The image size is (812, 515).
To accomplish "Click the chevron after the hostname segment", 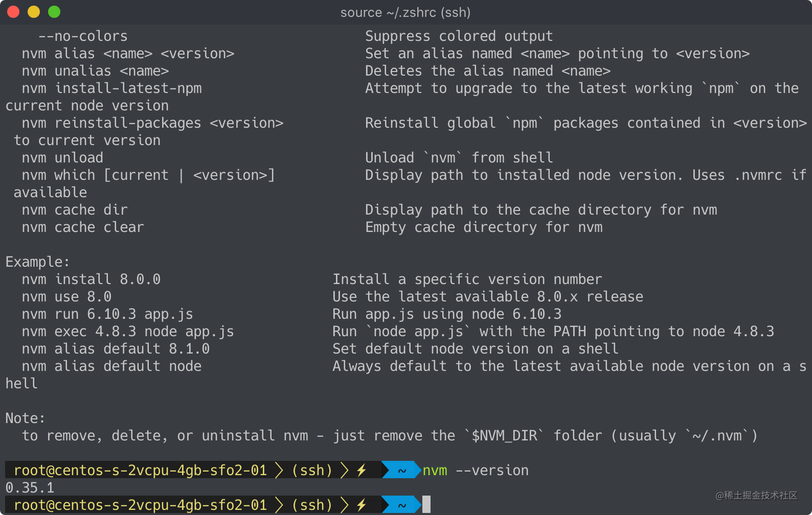I will pos(279,470).
